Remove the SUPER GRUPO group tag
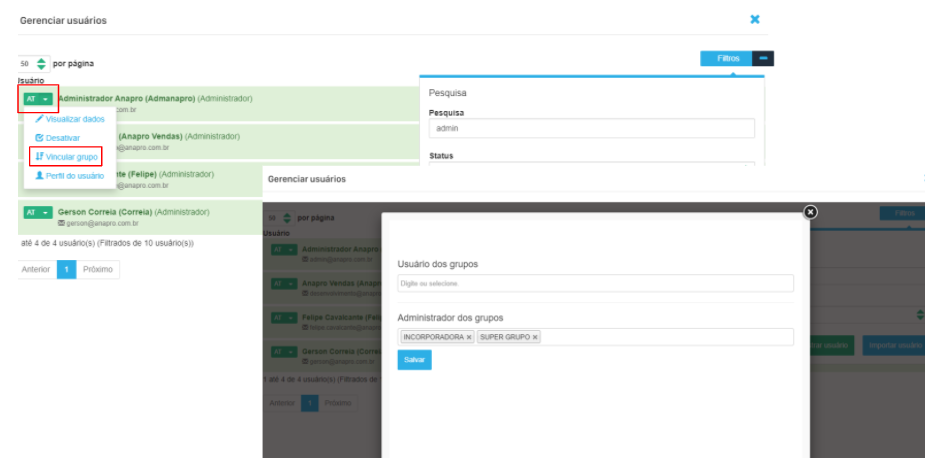Screen dimensions: 925x458 pos(535,338)
